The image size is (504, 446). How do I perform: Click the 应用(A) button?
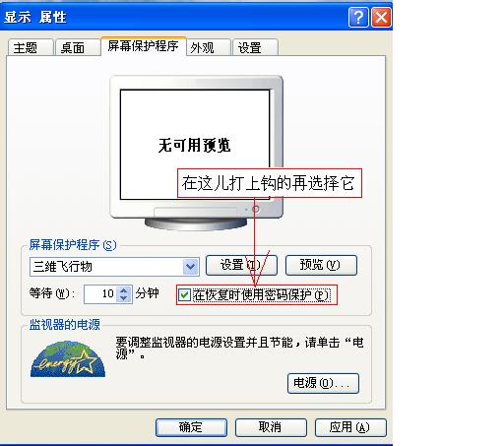tap(350, 427)
